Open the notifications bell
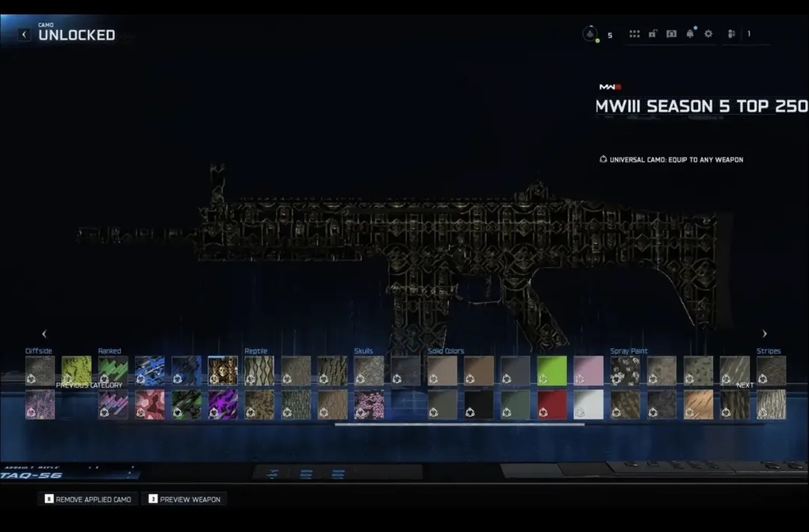Screen dimensions: 809x532 click(x=690, y=34)
